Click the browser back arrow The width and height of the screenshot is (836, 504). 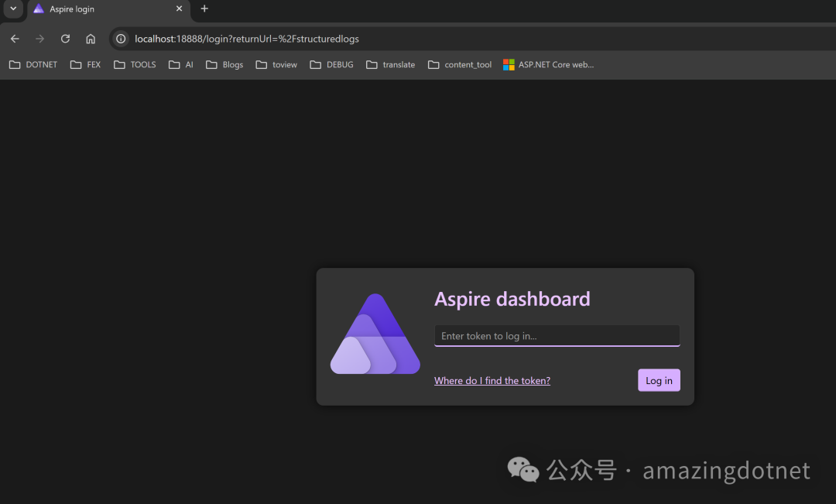(x=15, y=39)
